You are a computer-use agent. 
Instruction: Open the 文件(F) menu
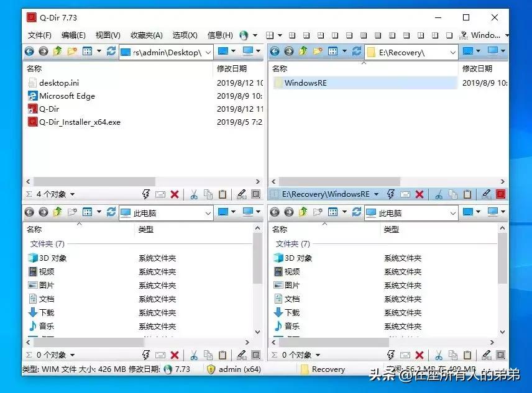[x=39, y=35]
